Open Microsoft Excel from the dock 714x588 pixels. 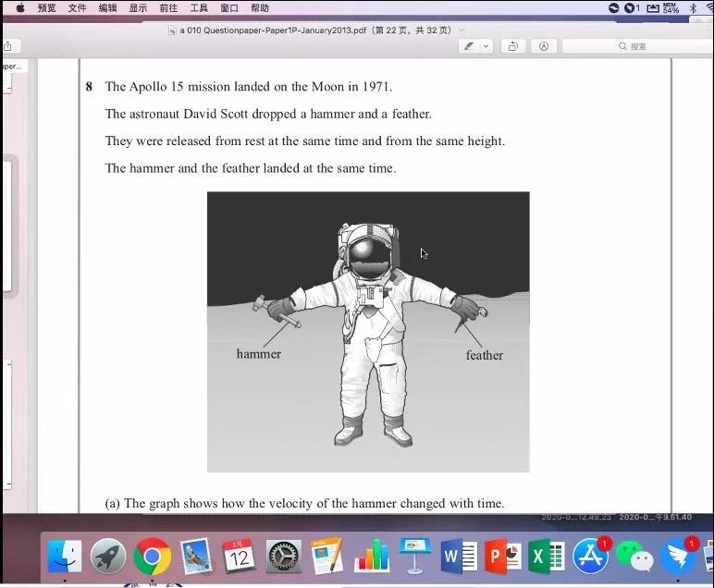(547, 557)
